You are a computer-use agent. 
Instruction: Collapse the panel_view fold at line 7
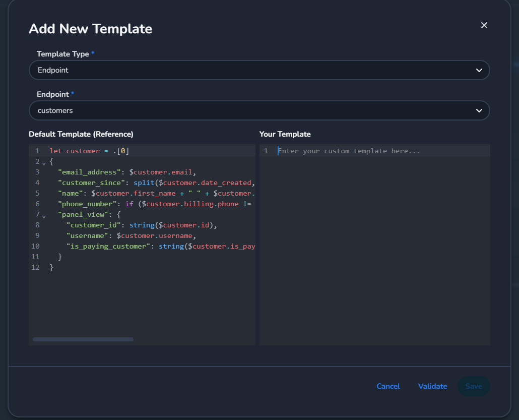[44, 216]
